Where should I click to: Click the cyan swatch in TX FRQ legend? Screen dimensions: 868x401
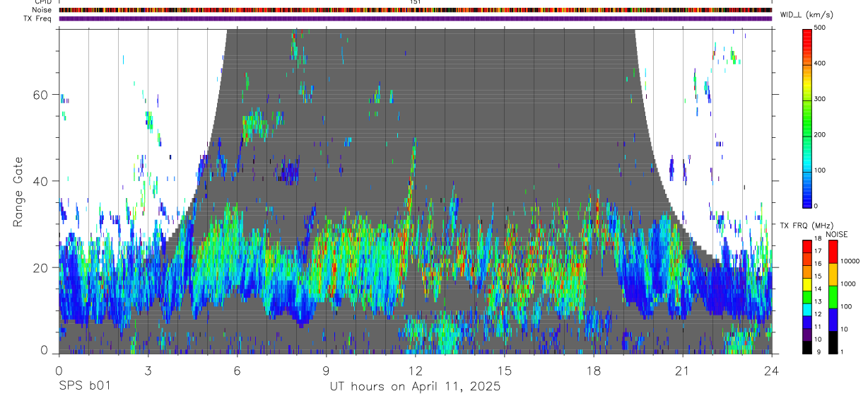coord(807,310)
